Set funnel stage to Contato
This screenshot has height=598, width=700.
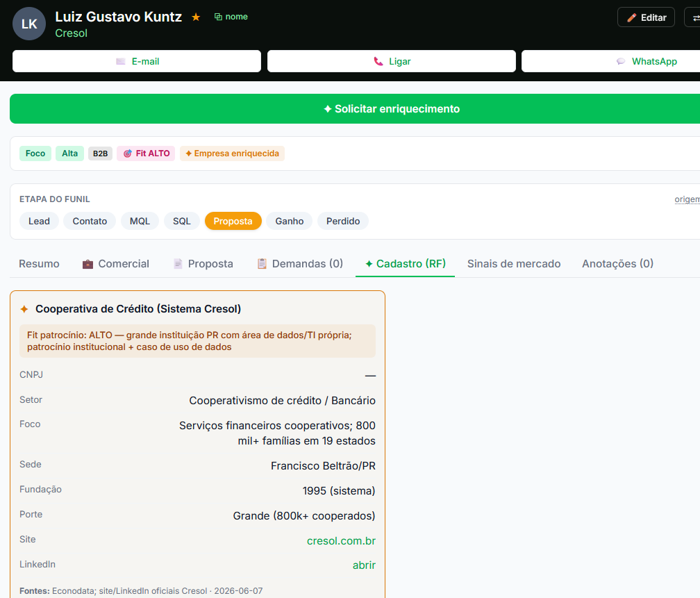tap(90, 221)
